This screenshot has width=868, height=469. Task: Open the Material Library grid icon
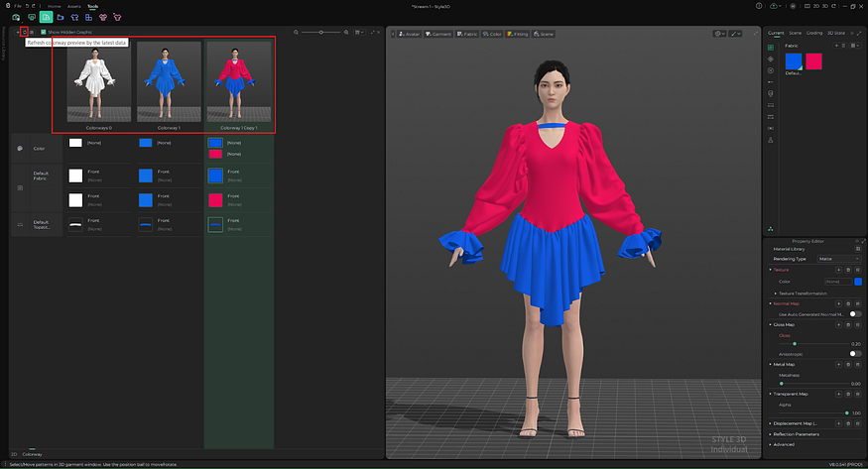(x=857, y=249)
